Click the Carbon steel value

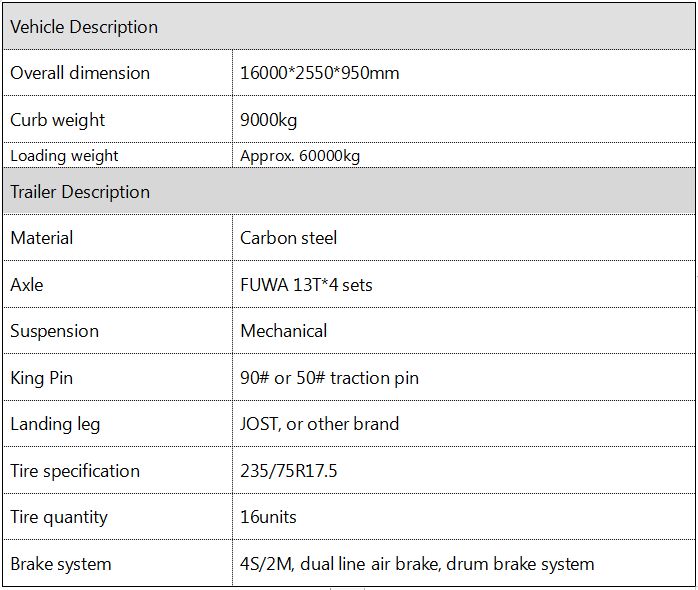click(288, 238)
